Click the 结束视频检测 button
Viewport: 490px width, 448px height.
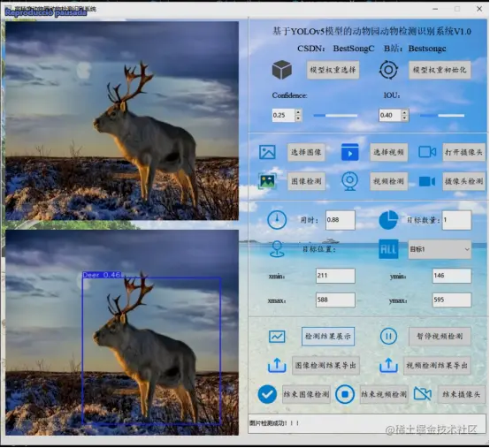pos(384,394)
